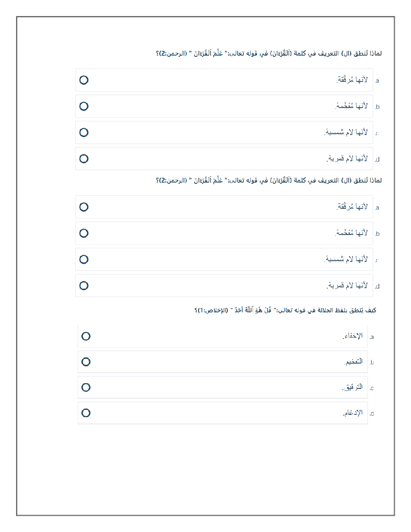Screen dimensions: 411x532
Task: Click the question text about لفظ الجلالة
Action: (285, 310)
